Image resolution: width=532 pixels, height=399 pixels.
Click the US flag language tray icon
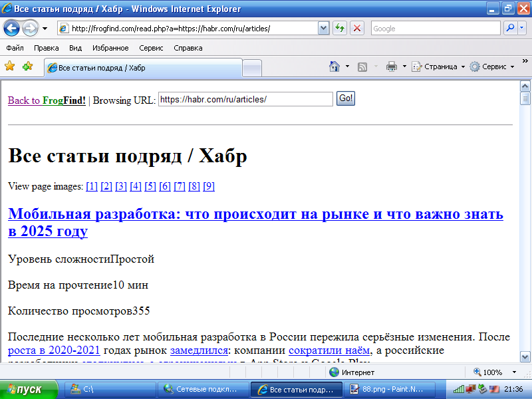click(x=494, y=389)
